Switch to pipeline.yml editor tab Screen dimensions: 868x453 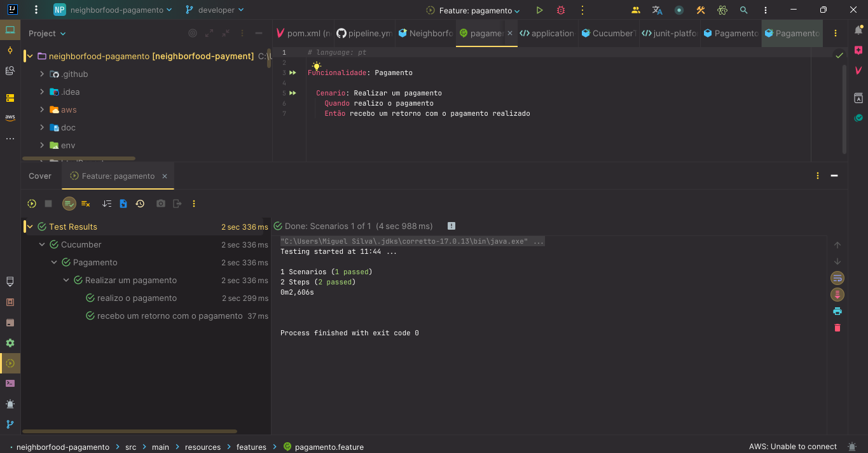[x=365, y=33]
